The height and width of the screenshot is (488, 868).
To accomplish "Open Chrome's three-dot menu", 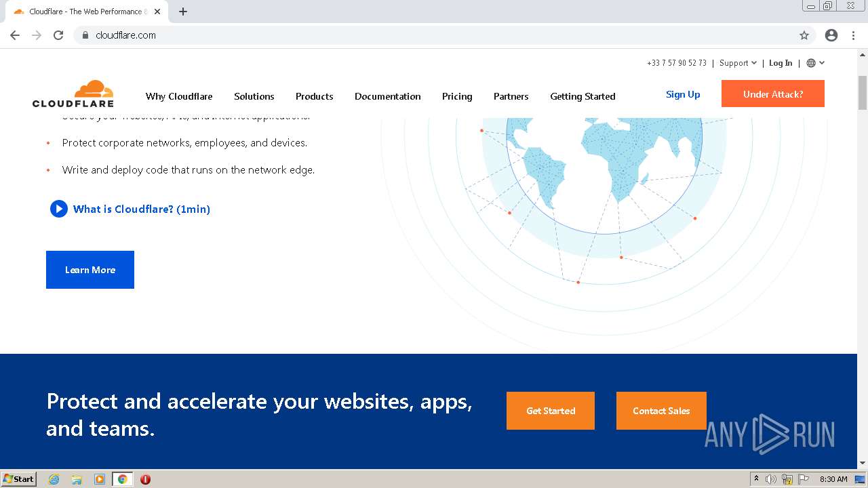I will point(853,35).
